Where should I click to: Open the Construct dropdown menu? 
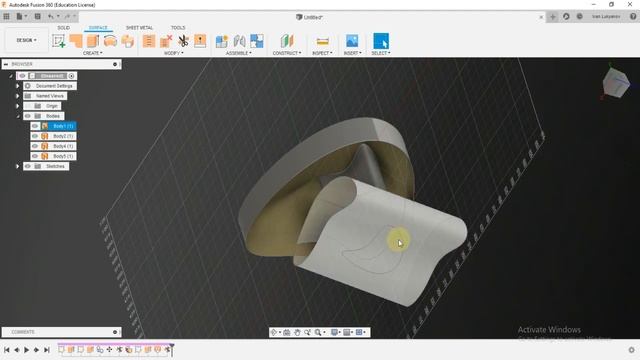pos(287,53)
